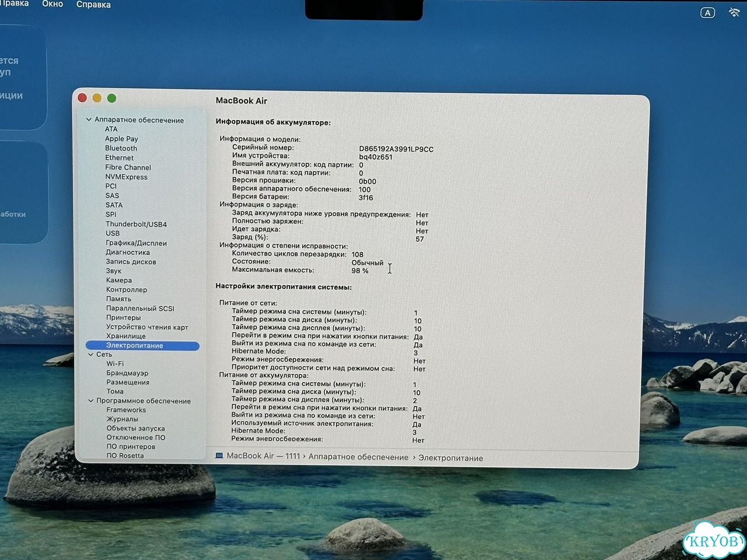Select Хранилище in the sidebar
The width and height of the screenshot is (747, 560).
(126, 336)
